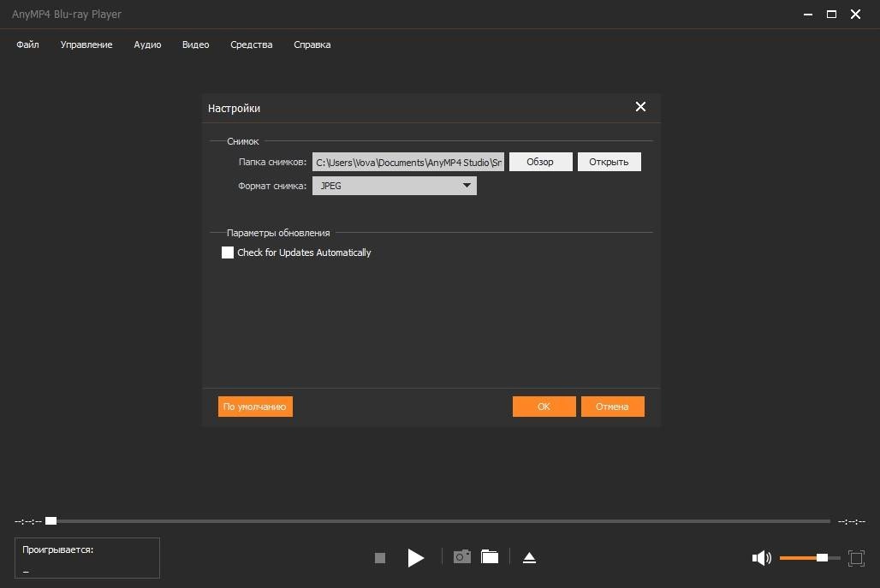Click the Настройки dialog title
The image size is (880, 588).
[234, 109]
